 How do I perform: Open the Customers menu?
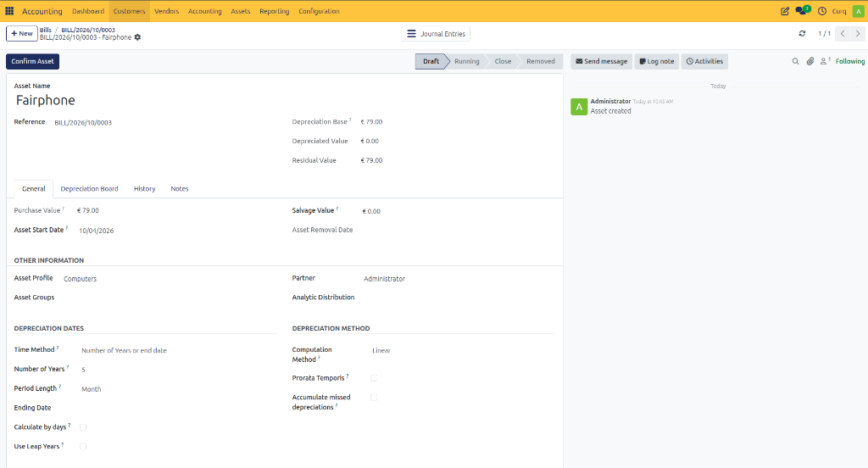point(129,11)
